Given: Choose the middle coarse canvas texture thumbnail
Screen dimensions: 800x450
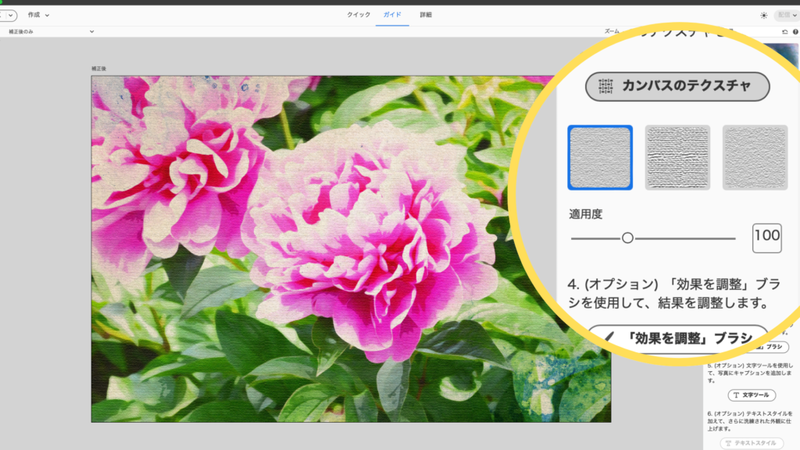Looking at the screenshot, I should pyautogui.click(x=678, y=158).
